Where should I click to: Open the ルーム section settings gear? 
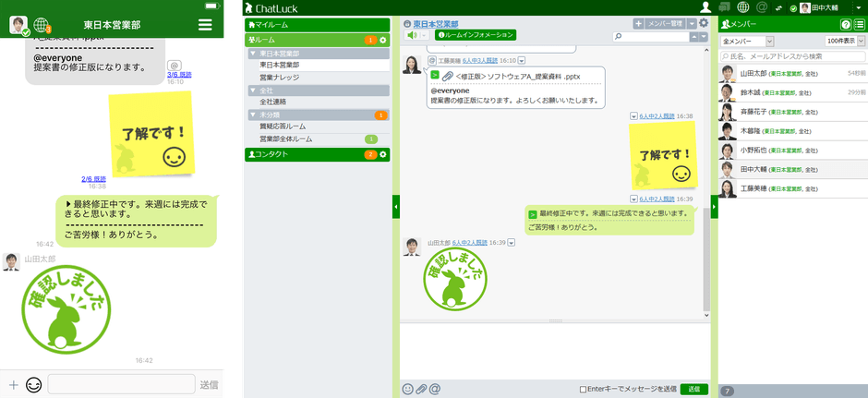click(x=382, y=40)
